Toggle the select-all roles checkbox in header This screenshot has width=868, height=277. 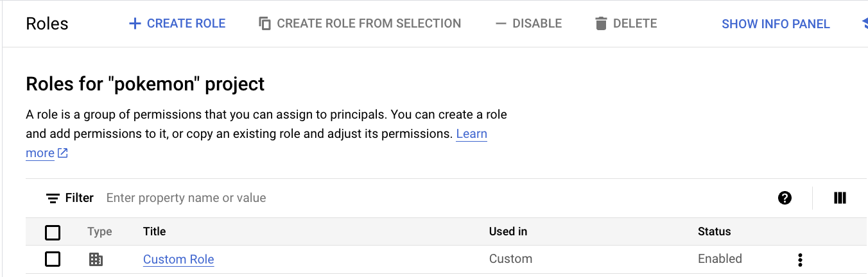[53, 232]
